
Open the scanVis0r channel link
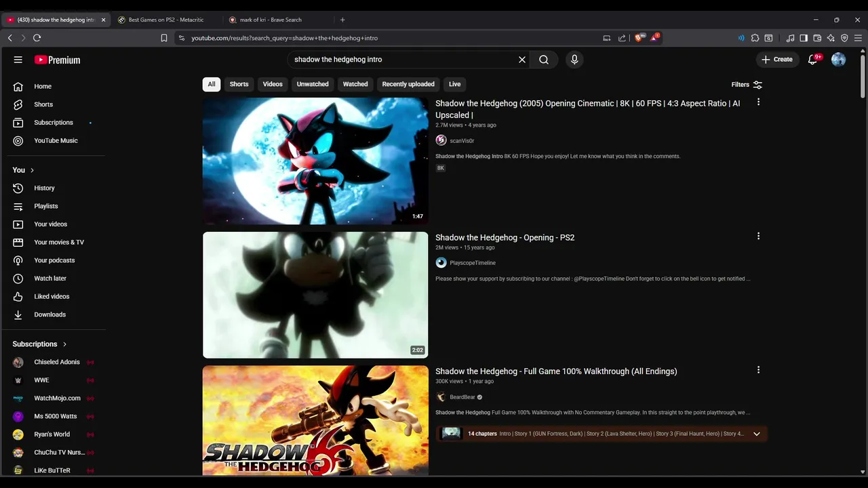(462, 141)
